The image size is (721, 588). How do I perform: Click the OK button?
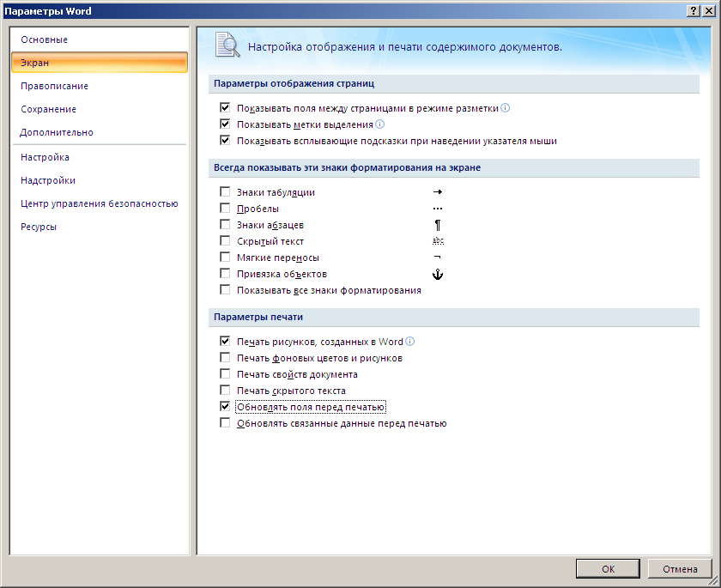click(608, 569)
